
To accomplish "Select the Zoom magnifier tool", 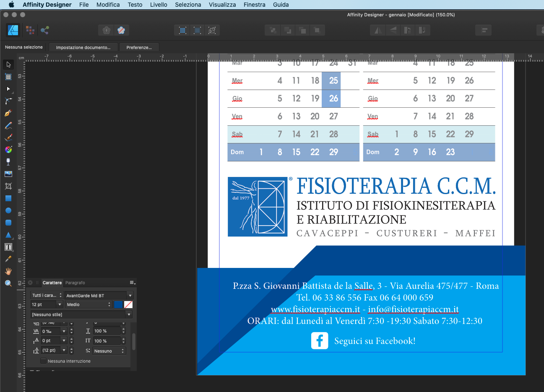I will (x=8, y=283).
